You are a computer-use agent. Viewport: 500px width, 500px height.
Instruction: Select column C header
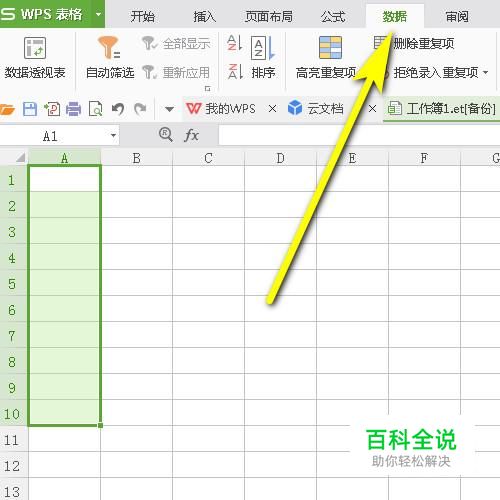pyautogui.click(x=209, y=158)
